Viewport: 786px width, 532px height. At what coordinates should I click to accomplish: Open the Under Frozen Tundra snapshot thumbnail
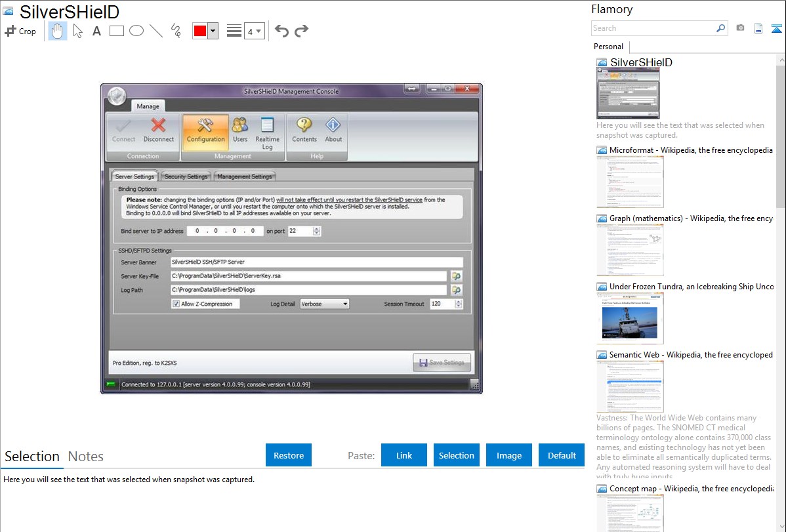point(630,318)
